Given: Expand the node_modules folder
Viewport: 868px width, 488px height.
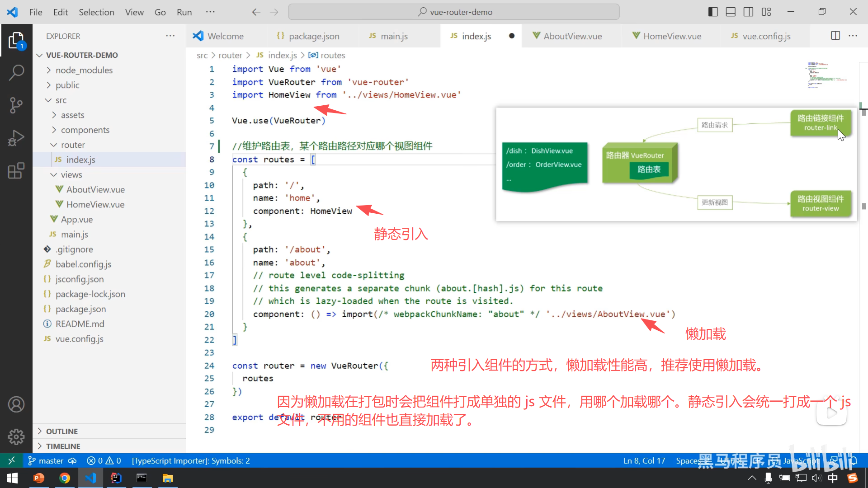Looking at the screenshot, I should tap(84, 70).
